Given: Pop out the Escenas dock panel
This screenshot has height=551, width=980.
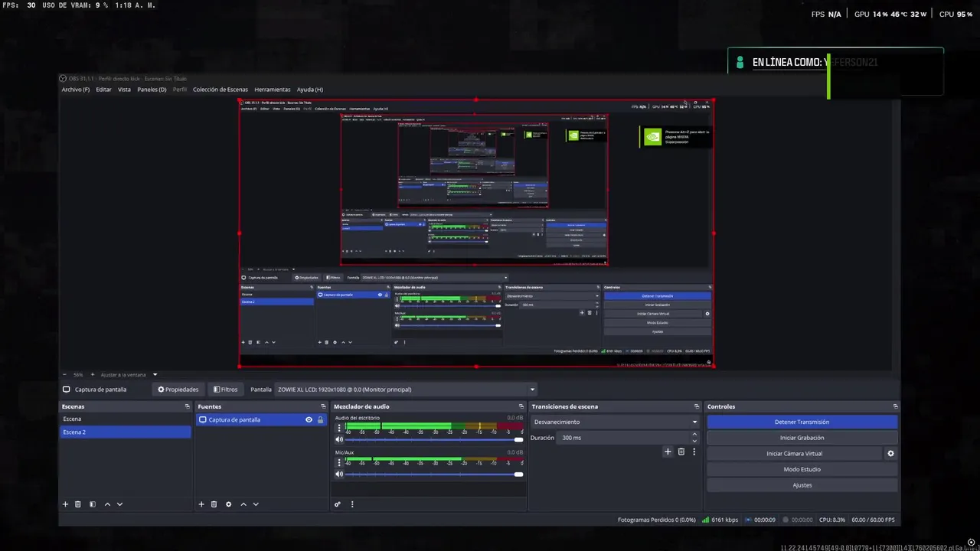Looking at the screenshot, I should (187, 406).
